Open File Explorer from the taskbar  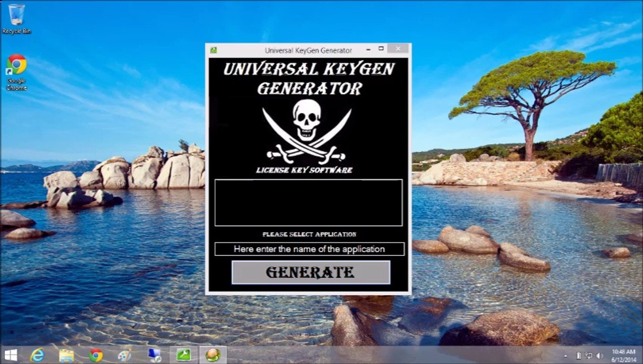66,355
